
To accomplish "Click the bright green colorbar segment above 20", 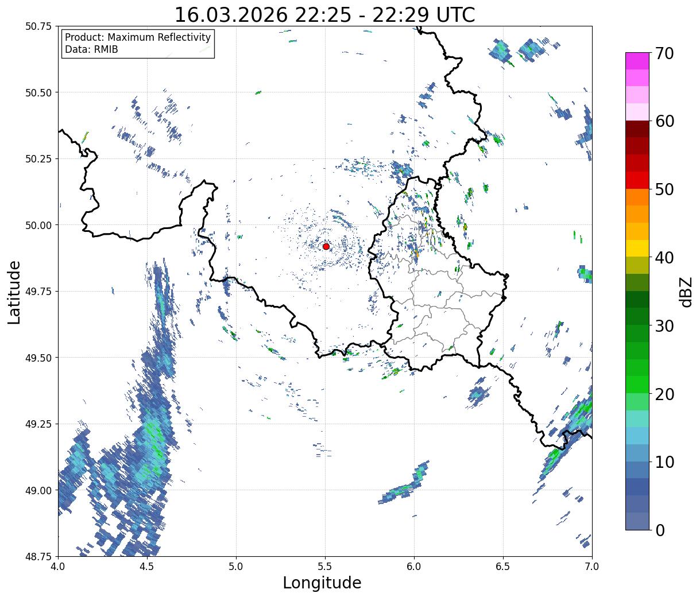I will point(637,385).
